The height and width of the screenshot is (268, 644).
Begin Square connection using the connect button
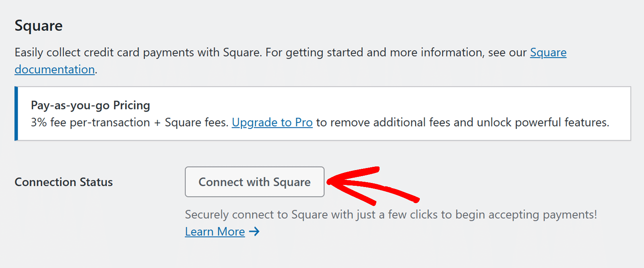[x=254, y=182]
